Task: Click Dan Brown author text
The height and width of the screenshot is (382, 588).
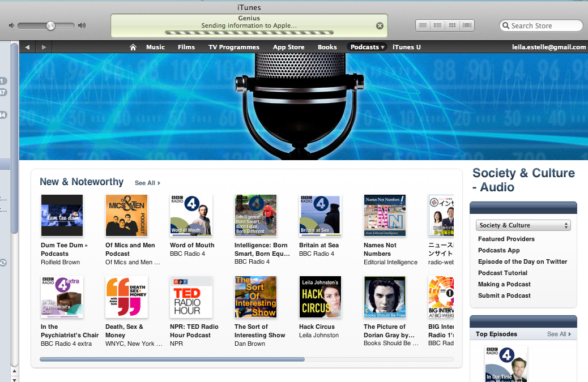Action: click(x=250, y=344)
